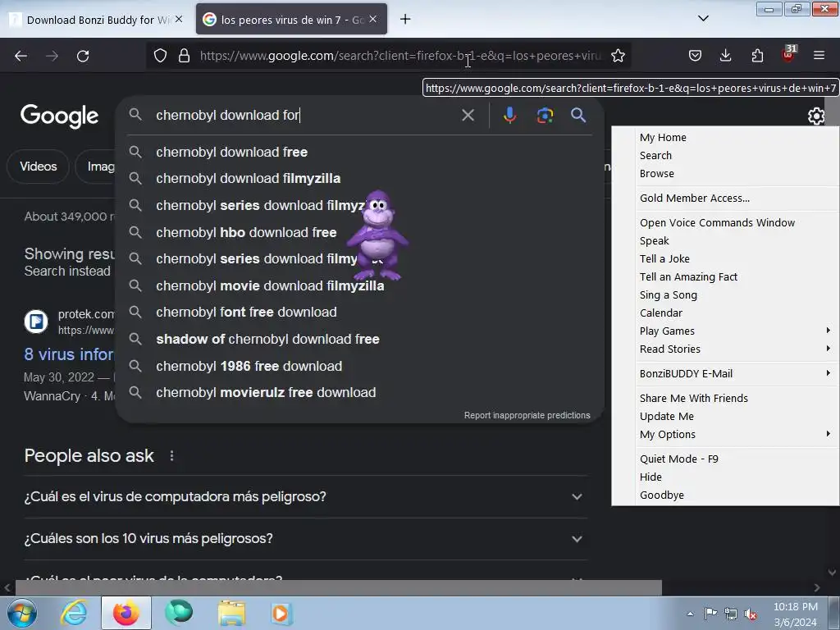The height and width of the screenshot is (630, 840).
Task: Open the list all tabs chevron
Action: tap(703, 19)
